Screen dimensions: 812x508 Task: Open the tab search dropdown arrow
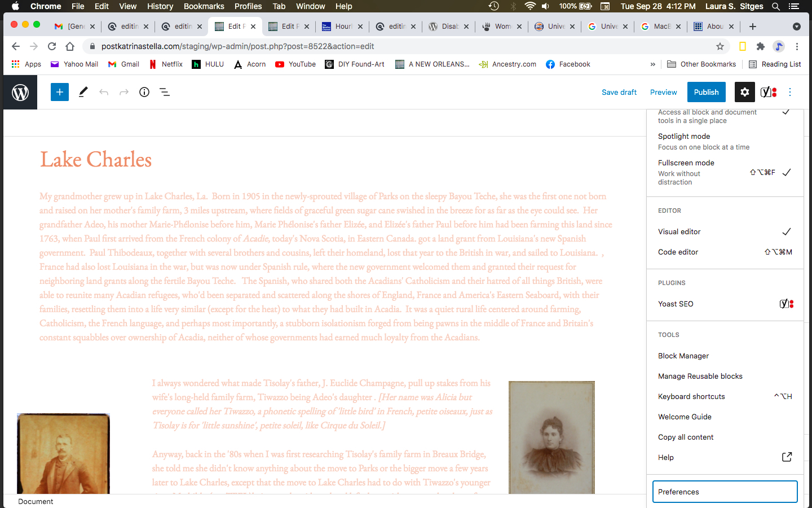point(797,27)
